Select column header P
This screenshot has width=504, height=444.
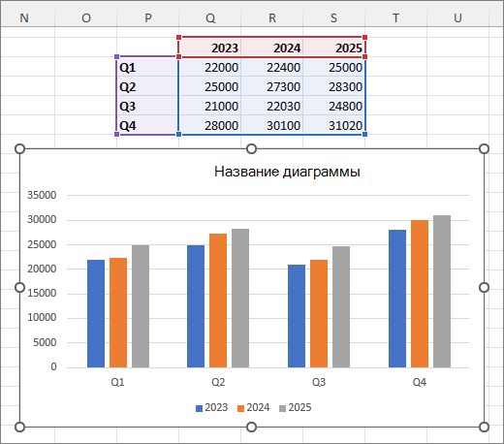[x=147, y=18]
